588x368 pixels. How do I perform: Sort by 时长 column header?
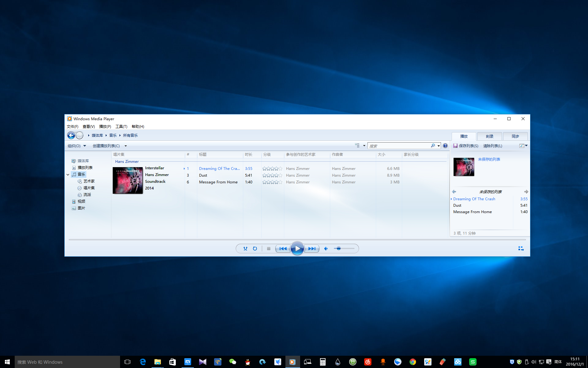[252, 155]
